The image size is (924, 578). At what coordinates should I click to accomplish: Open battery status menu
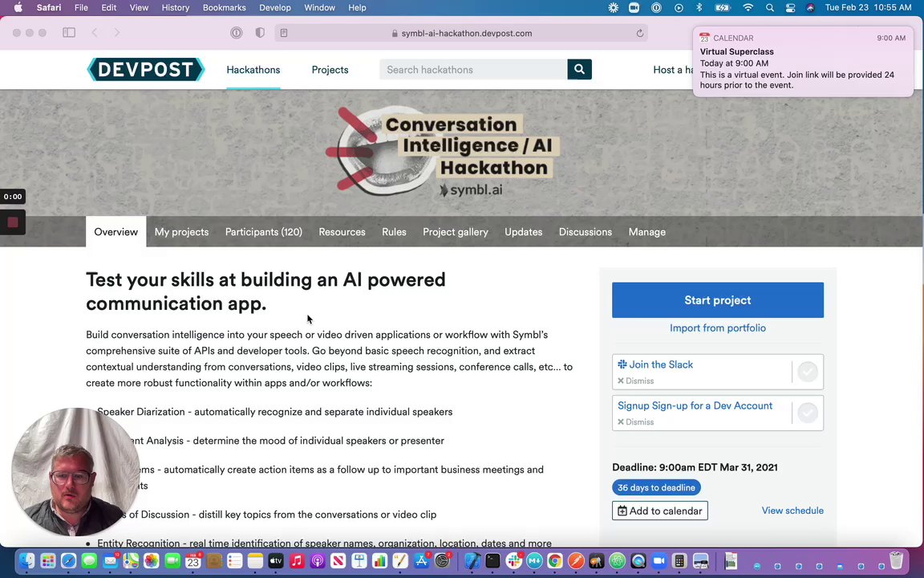coord(723,8)
